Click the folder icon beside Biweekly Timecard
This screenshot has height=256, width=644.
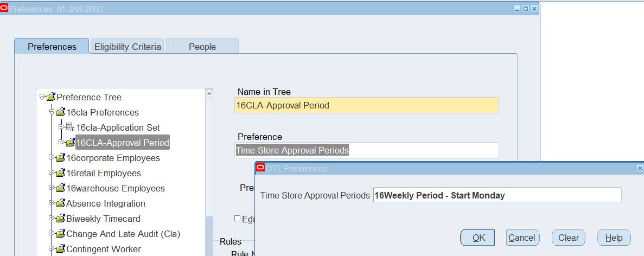tap(60, 219)
